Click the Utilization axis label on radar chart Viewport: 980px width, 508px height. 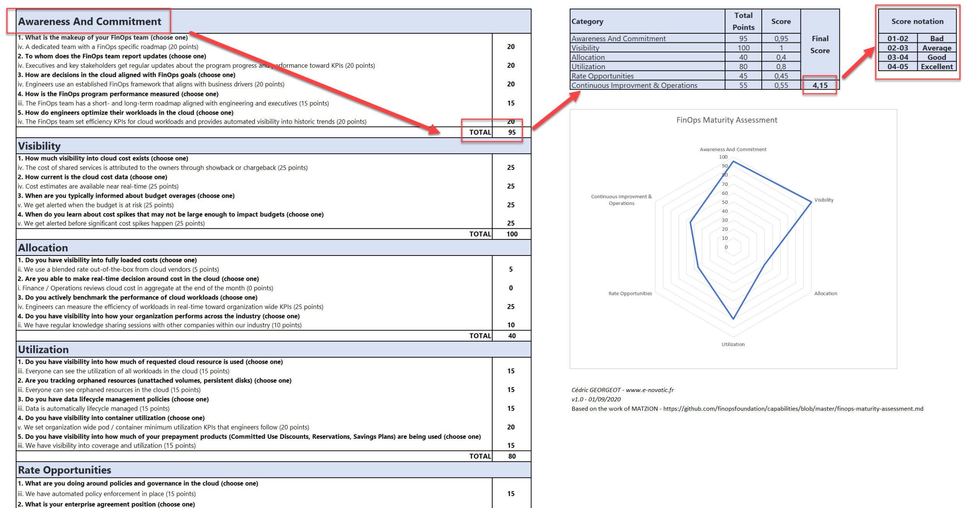click(733, 344)
